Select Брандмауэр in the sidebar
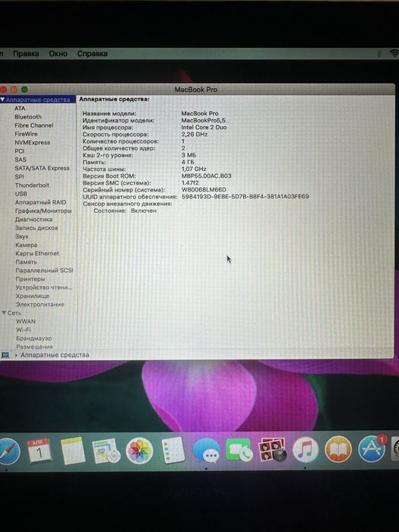Screen dimensions: 399x532 pyautogui.click(x=34, y=338)
